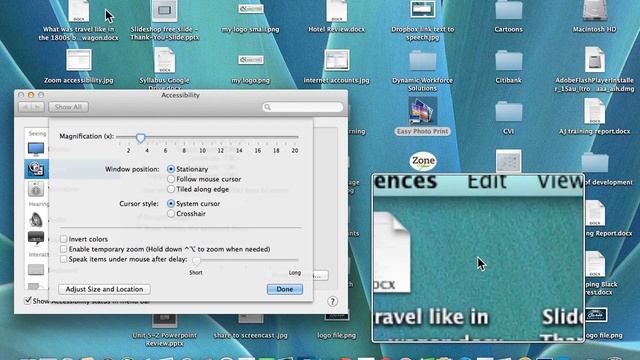Screen dimensions: 640x360
Task: Click the Show All button
Action: [x=68, y=107]
